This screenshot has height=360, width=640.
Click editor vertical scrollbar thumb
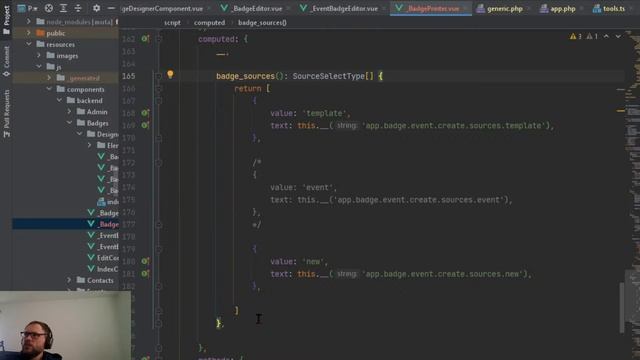(x=622, y=307)
